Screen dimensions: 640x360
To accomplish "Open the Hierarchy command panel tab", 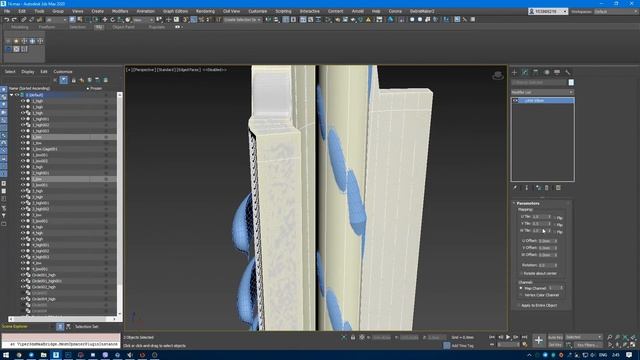I will coord(536,72).
